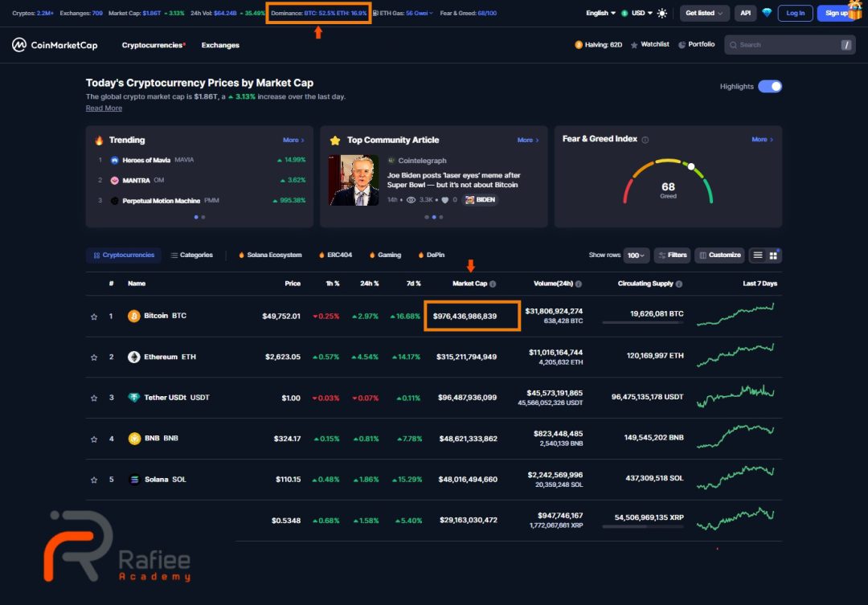Click the Cointelegraph source icon
868x605 pixels.
pos(391,161)
